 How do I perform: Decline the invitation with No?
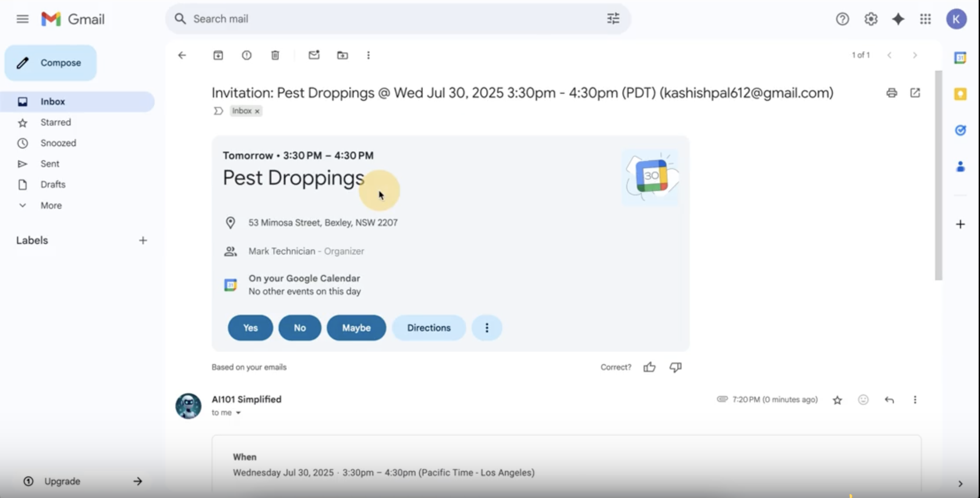(300, 328)
